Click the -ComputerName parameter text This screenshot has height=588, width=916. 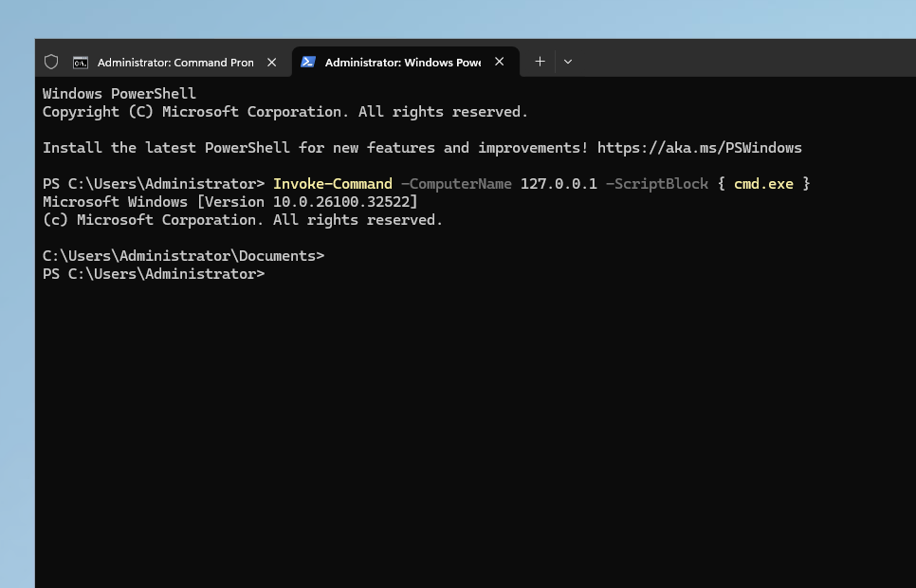456,184
